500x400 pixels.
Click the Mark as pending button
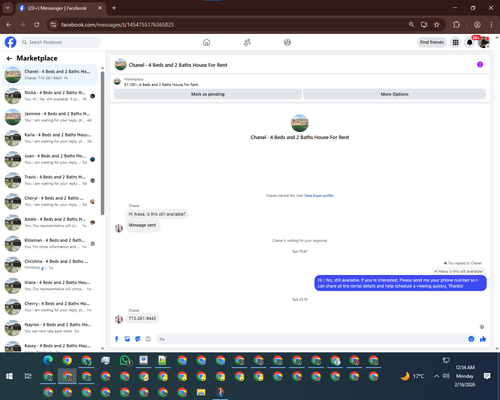tap(208, 94)
